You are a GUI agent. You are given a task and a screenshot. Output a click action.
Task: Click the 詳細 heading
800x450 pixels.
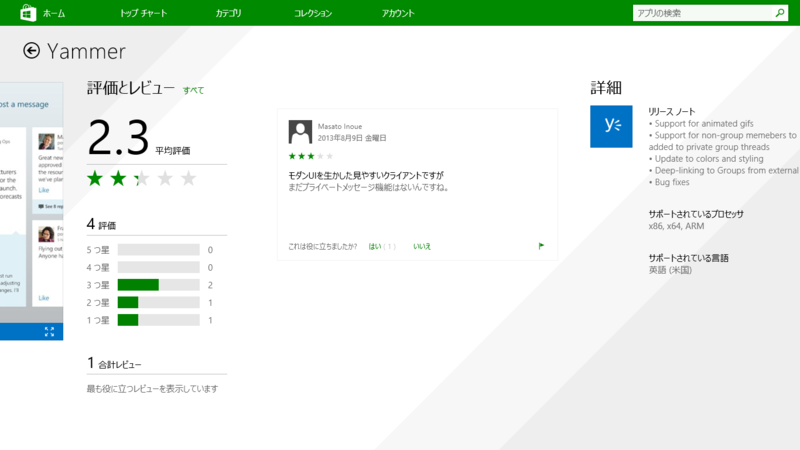point(606,88)
